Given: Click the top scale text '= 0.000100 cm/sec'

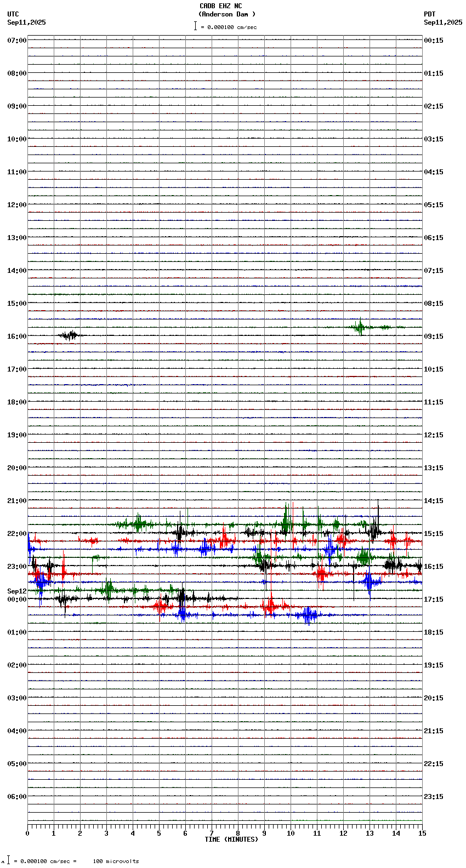Looking at the screenshot, I should 229,27.
